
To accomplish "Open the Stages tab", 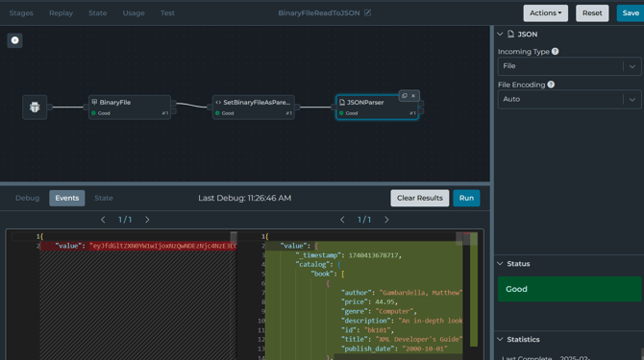I will tap(21, 13).
